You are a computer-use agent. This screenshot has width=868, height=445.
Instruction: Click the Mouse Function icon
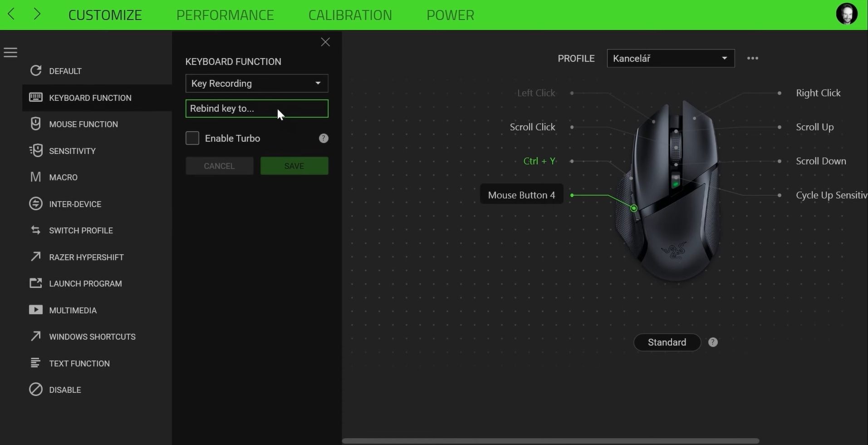point(36,124)
